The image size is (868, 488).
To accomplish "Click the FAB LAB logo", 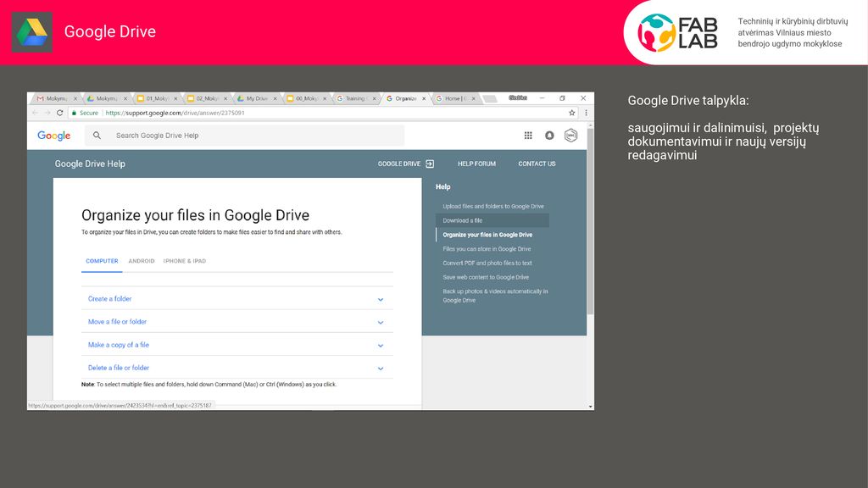I will (677, 33).
